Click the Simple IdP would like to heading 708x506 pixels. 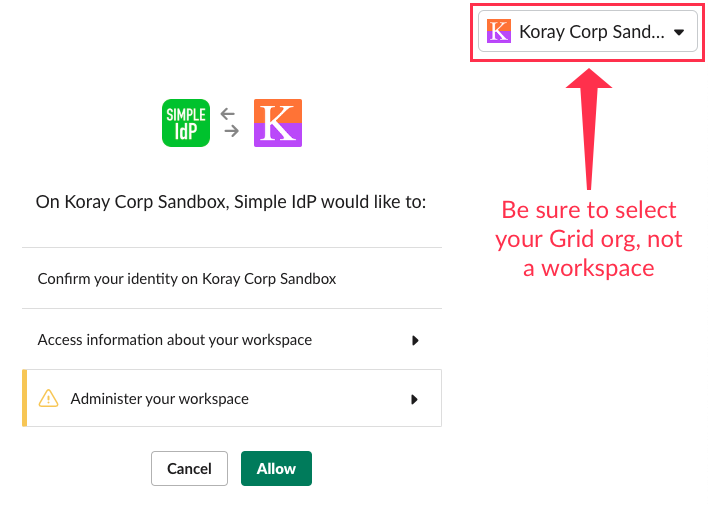click(x=231, y=202)
